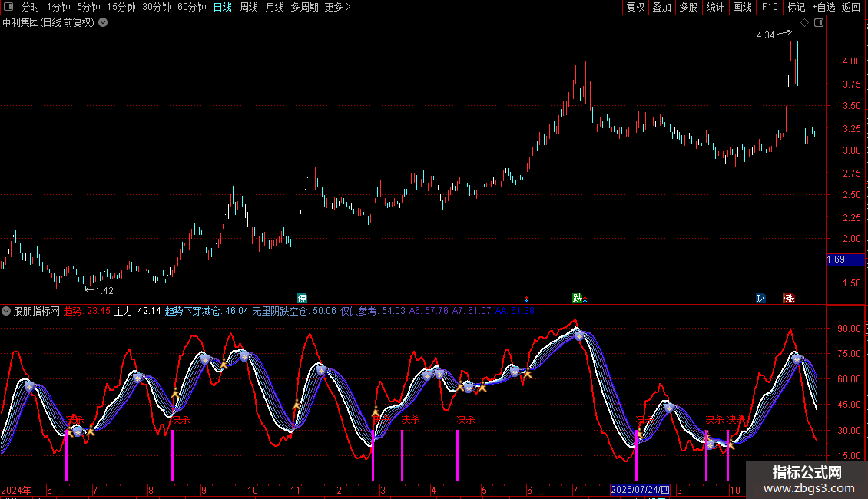The width and height of the screenshot is (868, 499).
Task: Toggle the left sidebar panel icon
Action: (9, 7)
